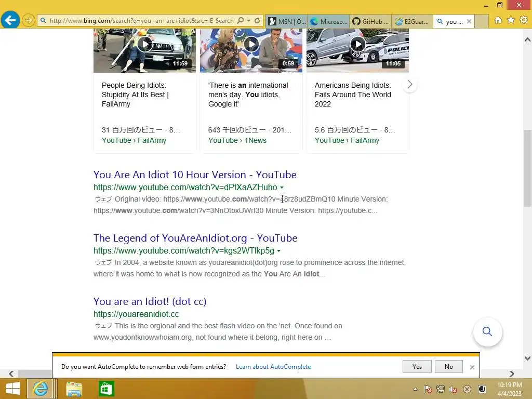Open the taskbar clock 10:19 PM
The height and width of the screenshot is (399, 532).
coord(509,389)
